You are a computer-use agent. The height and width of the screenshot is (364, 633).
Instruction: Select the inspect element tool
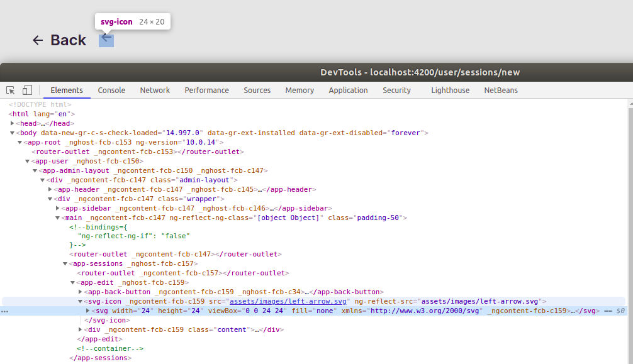tap(9, 90)
